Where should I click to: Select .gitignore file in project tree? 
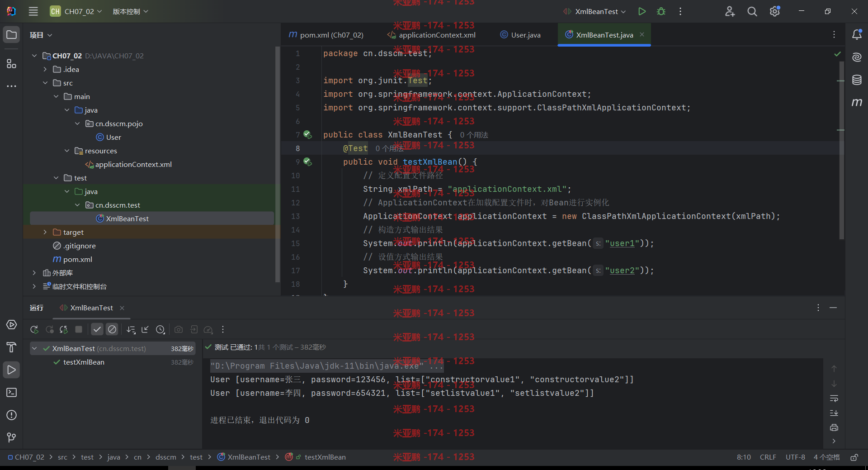coord(75,246)
